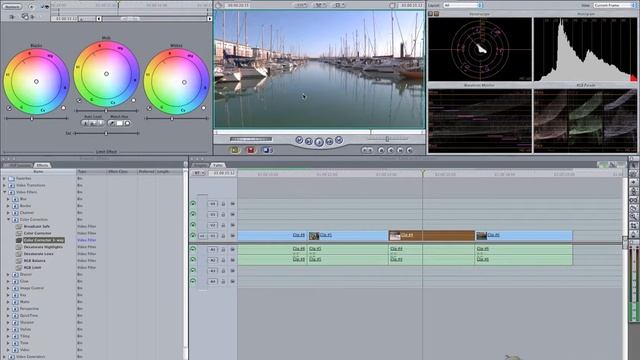The height and width of the screenshot is (360, 640).
Task: Toggle audibility of audio track A4
Action: coord(193,281)
